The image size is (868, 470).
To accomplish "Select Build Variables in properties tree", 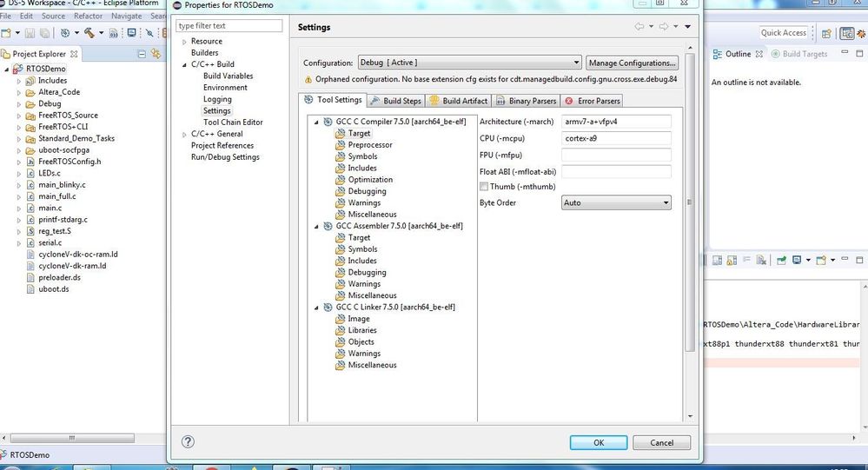I will click(x=228, y=76).
